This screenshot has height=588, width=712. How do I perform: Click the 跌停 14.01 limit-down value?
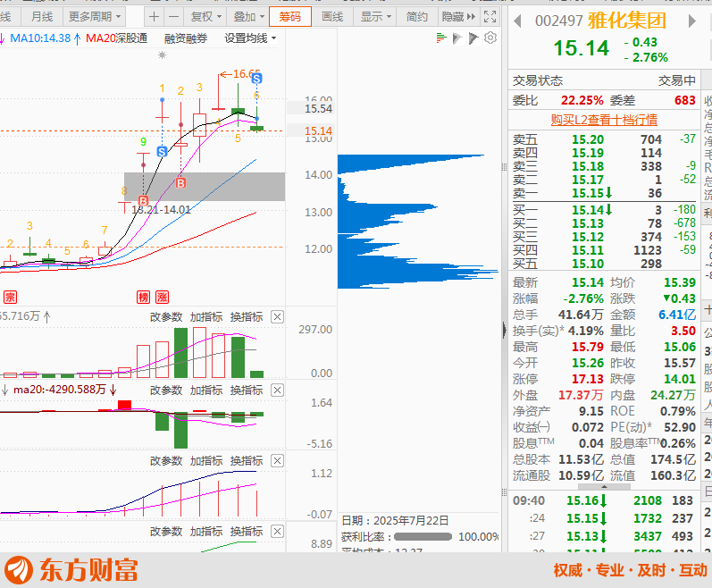[x=680, y=379]
